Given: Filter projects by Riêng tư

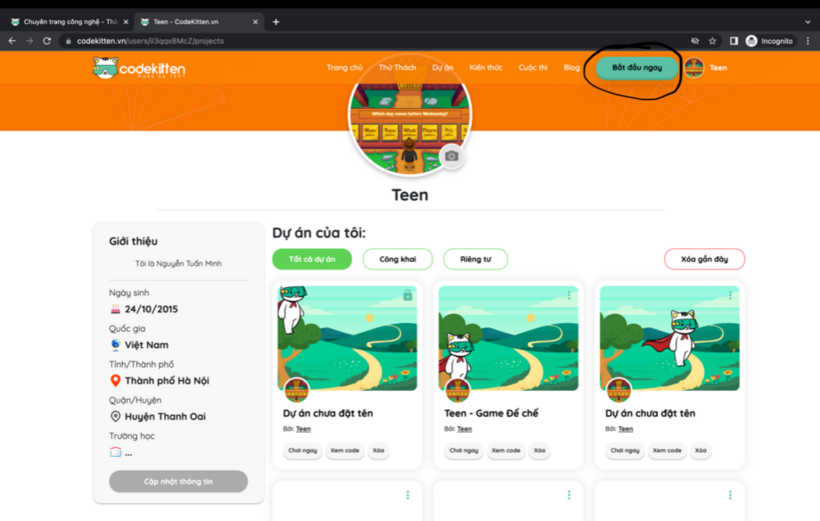Looking at the screenshot, I should coord(475,259).
